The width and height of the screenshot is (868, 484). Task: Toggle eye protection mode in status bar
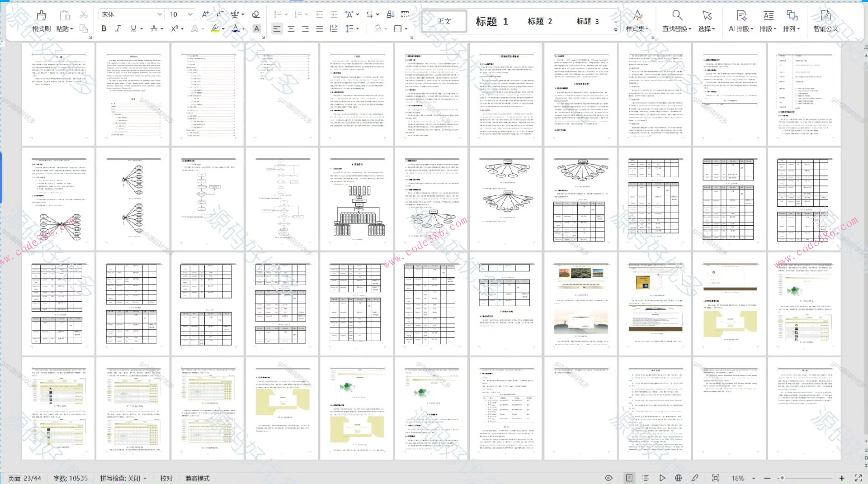(x=609, y=478)
